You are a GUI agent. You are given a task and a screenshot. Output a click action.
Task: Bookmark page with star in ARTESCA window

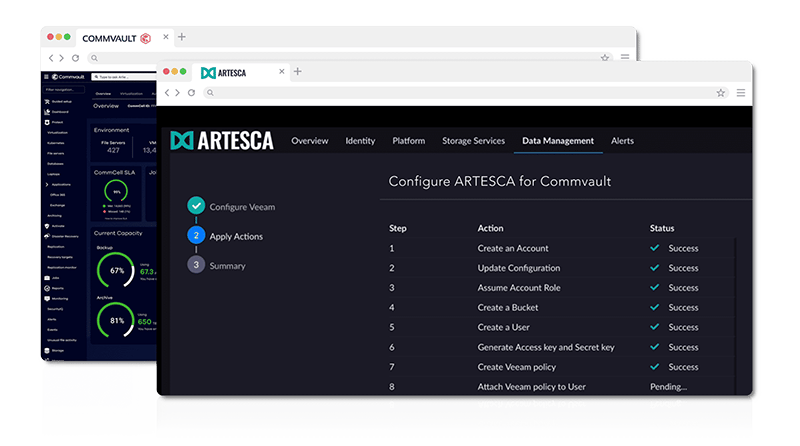pos(720,93)
